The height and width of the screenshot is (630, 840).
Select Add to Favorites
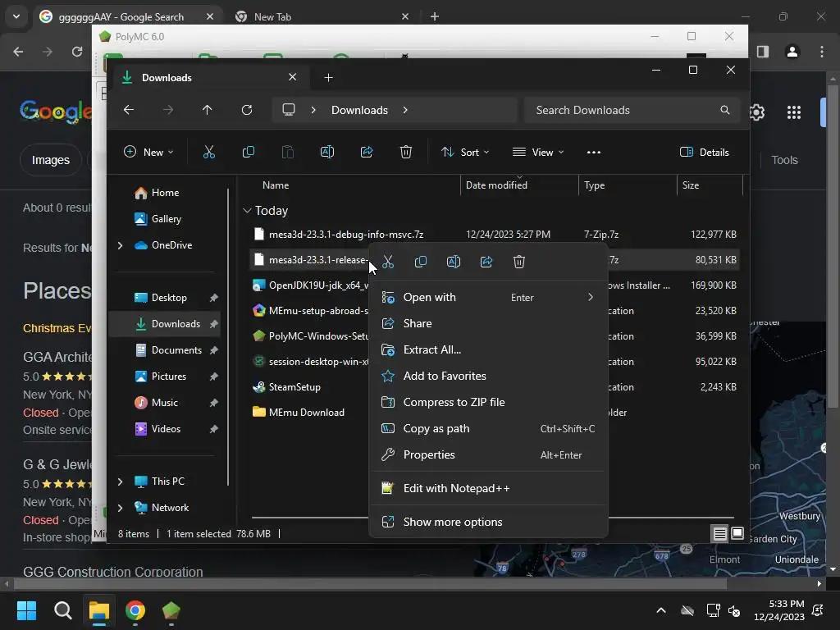tap(488, 376)
